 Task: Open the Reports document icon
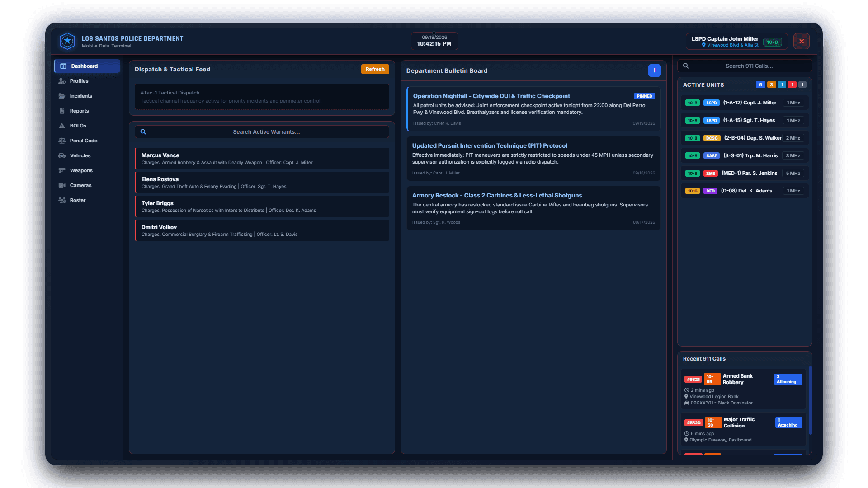[62, 111]
